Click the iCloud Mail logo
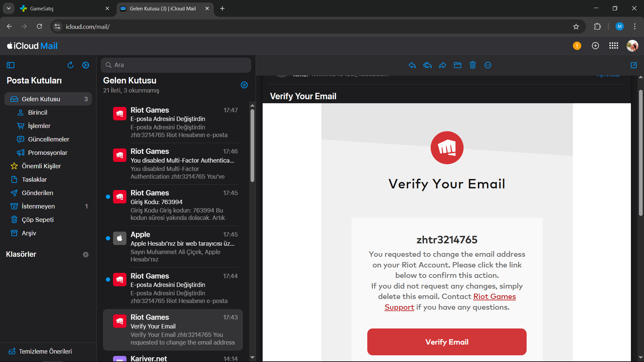644x362 pixels. point(32,46)
